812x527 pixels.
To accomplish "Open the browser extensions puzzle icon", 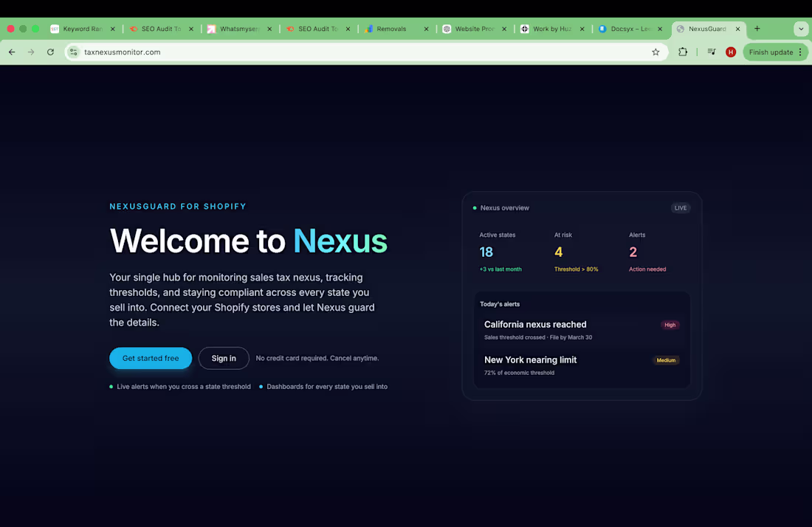I will [683, 52].
